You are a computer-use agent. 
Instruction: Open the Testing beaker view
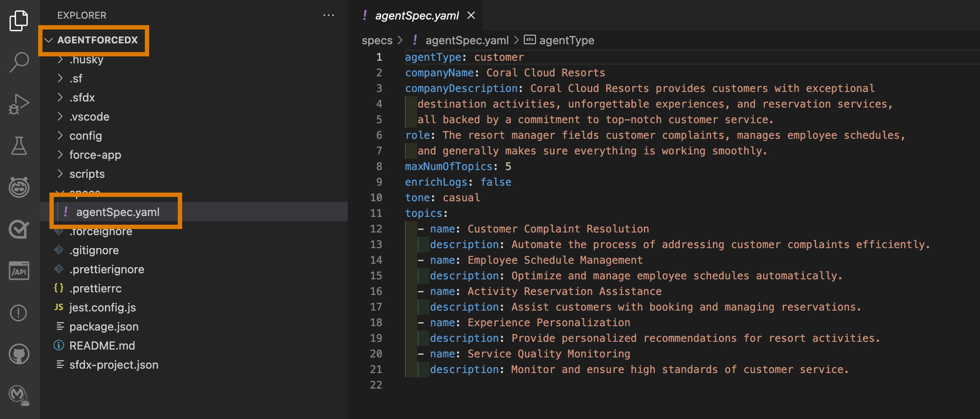(x=19, y=146)
